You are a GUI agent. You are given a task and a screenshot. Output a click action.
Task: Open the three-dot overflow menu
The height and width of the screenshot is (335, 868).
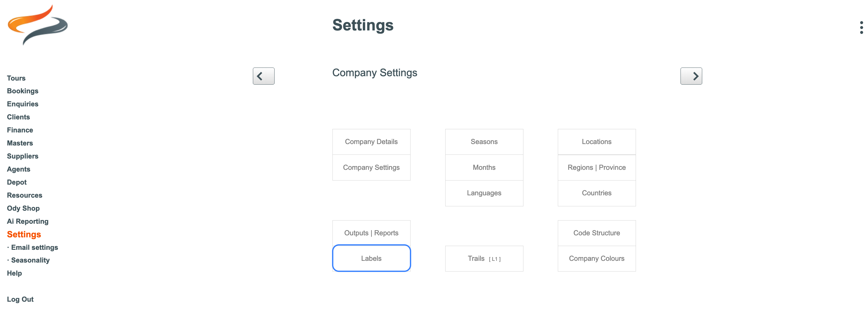861,27
